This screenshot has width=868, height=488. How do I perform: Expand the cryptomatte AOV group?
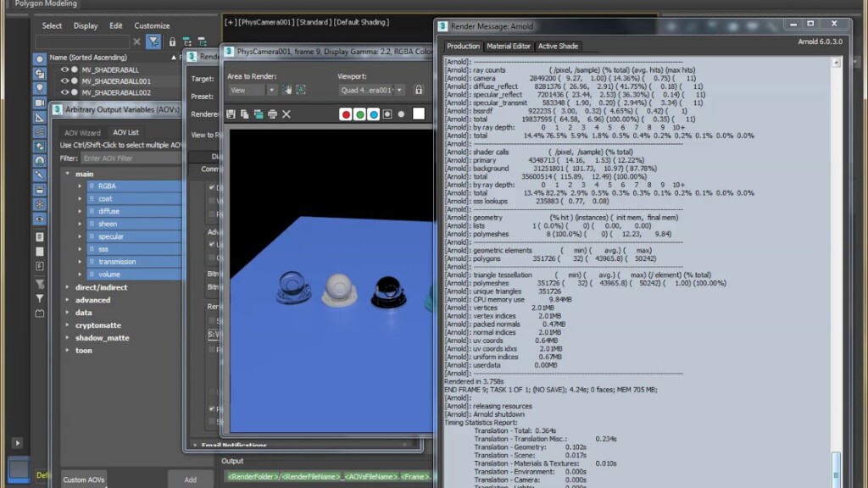(x=70, y=325)
